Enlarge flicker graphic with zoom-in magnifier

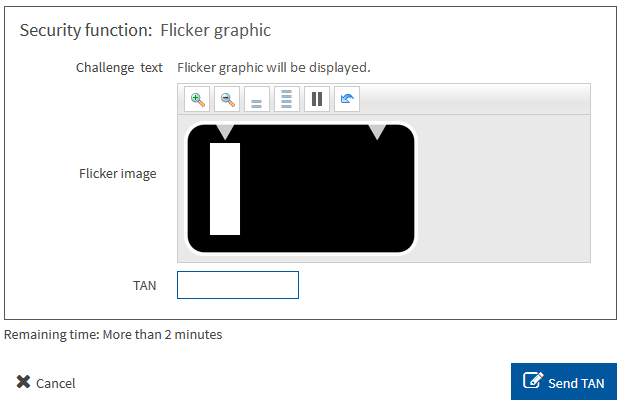(197, 99)
